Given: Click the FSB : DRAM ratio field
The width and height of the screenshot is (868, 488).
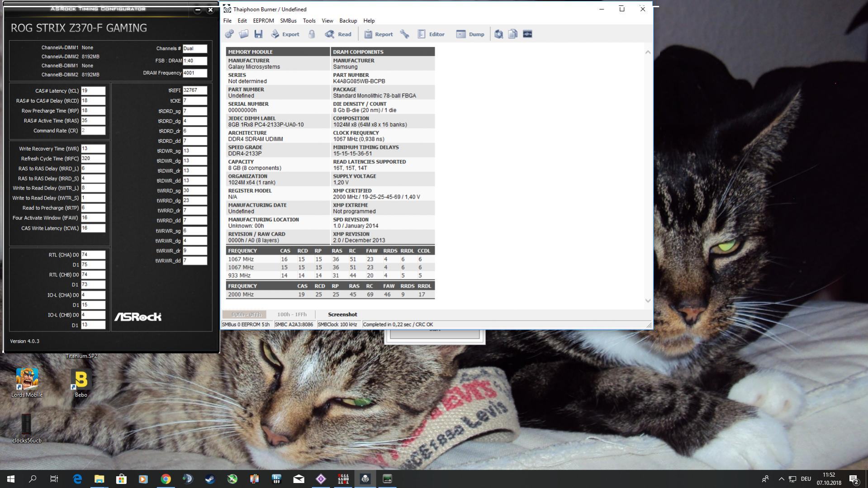Looking at the screenshot, I should pos(195,61).
